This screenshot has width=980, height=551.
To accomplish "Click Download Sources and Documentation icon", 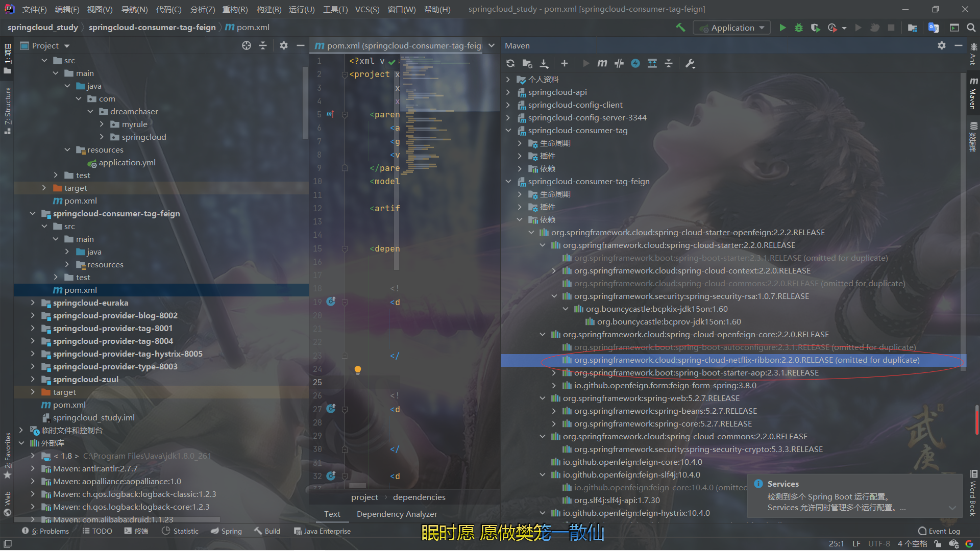I will click(544, 63).
